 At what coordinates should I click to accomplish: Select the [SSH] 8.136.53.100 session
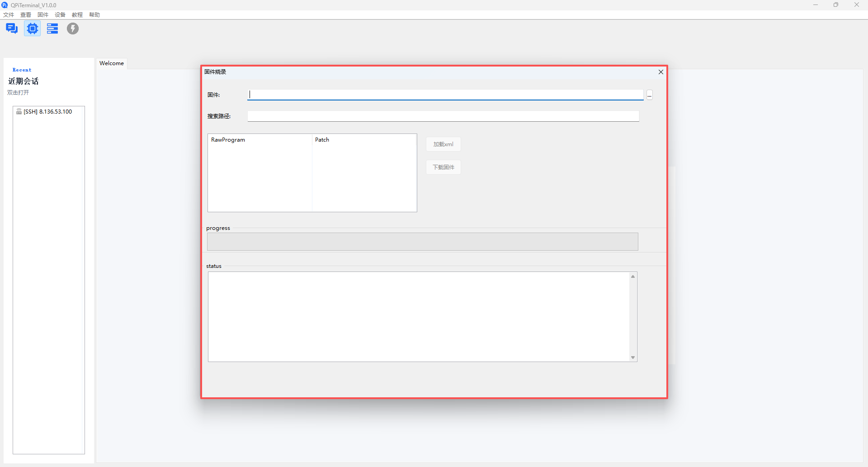pyautogui.click(x=48, y=112)
